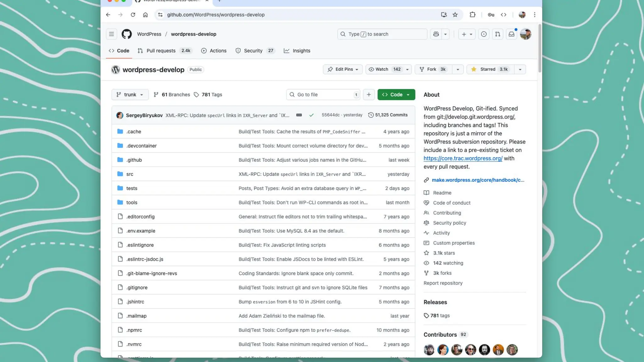Open Copilot chat icon
This screenshot has height=362, width=644.
point(436,34)
